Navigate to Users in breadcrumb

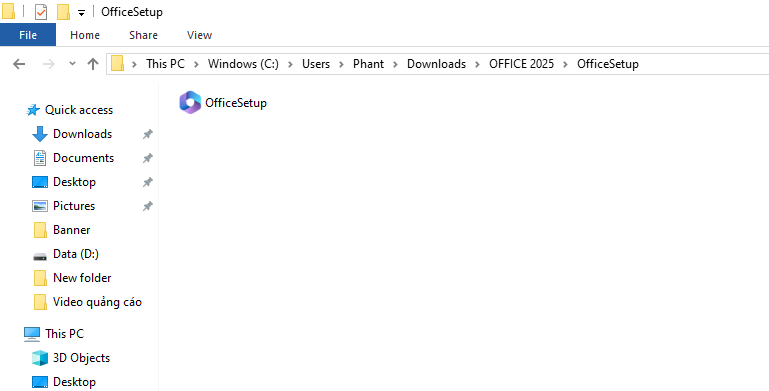pos(316,64)
